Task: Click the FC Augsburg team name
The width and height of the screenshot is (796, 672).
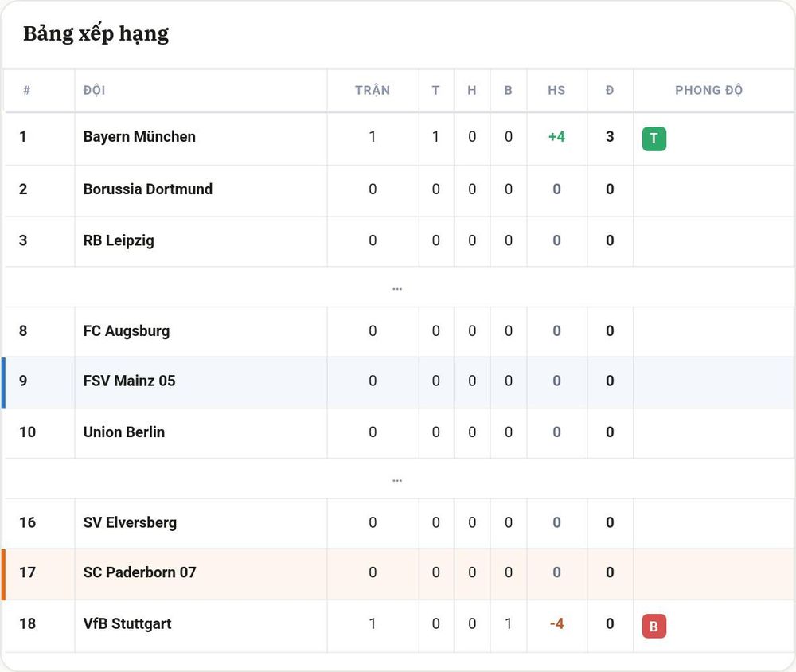Action: [127, 331]
